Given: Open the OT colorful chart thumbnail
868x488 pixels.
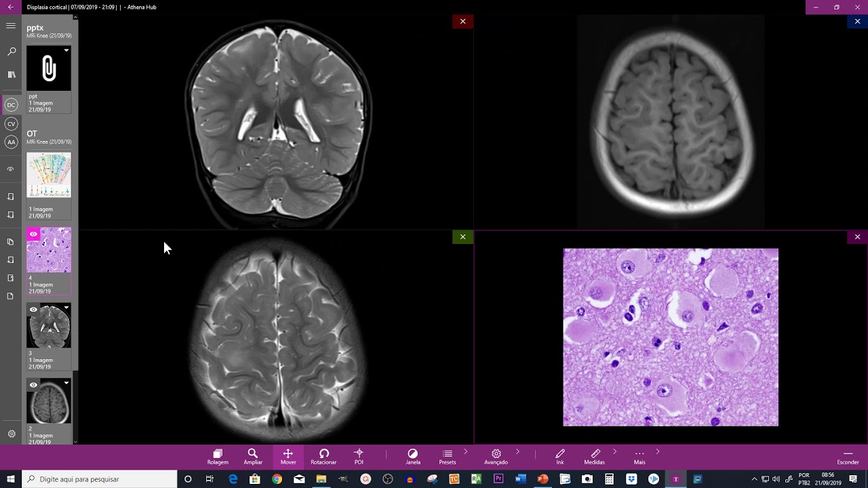Looking at the screenshot, I should pos(49,175).
